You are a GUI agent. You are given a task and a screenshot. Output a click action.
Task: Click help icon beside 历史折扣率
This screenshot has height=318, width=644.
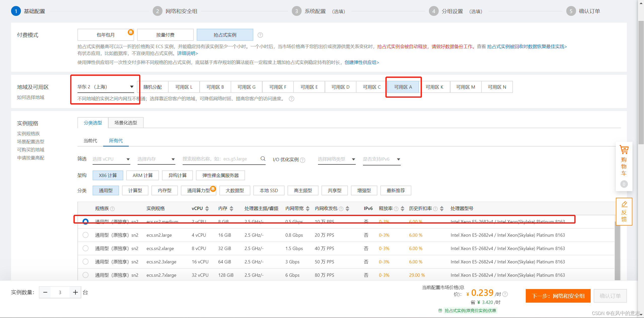435,209
